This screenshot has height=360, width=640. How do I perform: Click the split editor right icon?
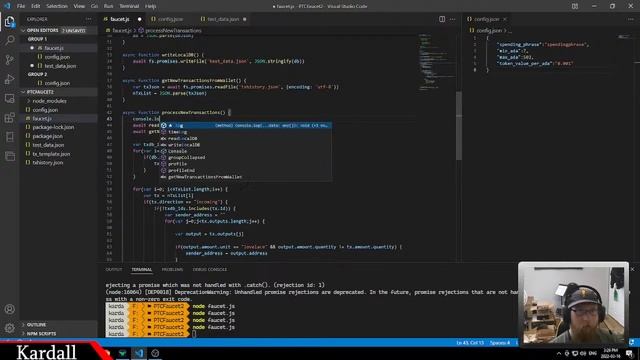pos(442,19)
